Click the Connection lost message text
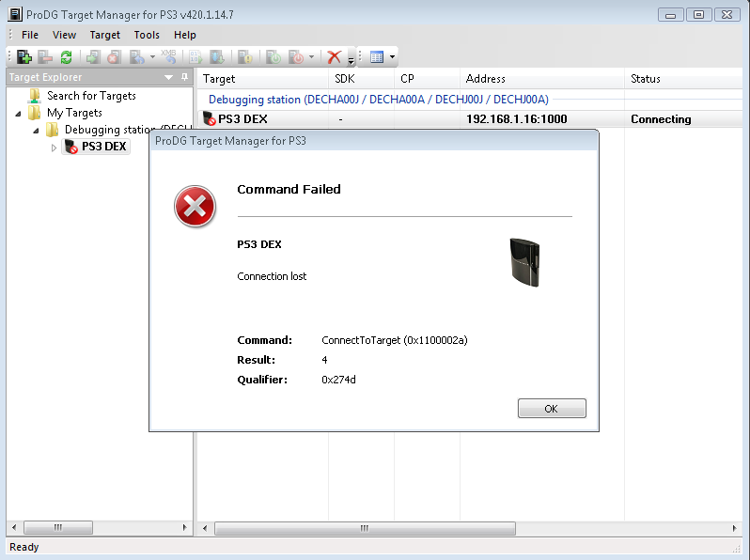The image size is (750, 560). click(x=272, y=276)
